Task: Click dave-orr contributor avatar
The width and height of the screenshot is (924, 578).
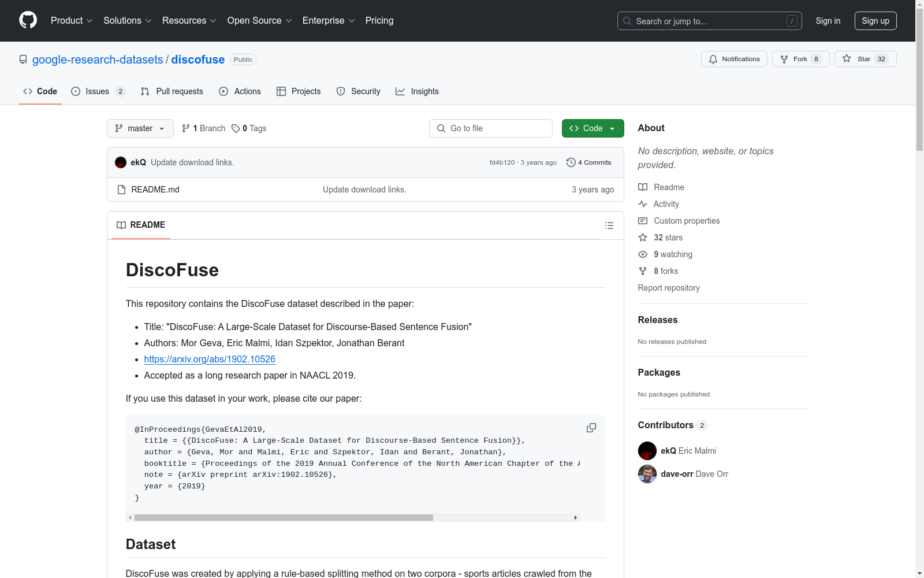Action: [x=647, y=474]
